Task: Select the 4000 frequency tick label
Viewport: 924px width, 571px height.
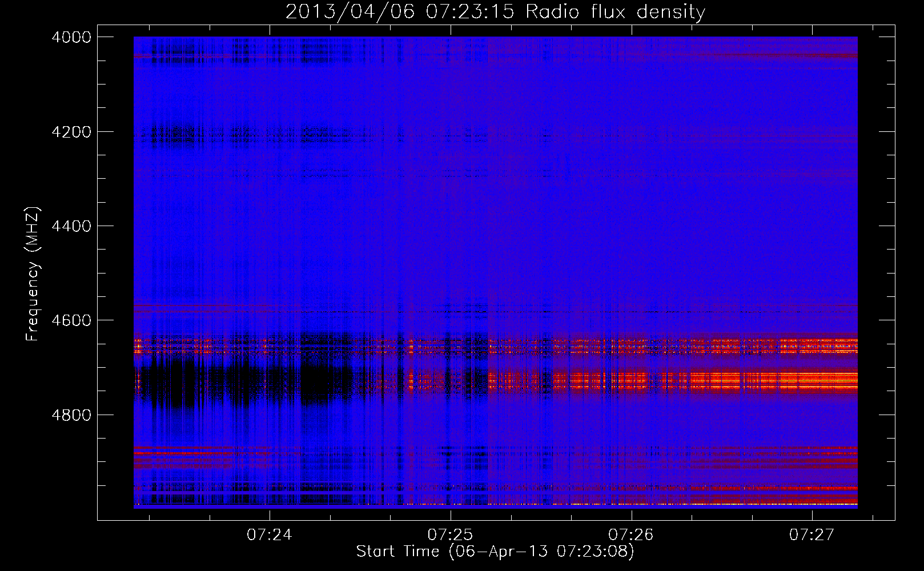Action: point(71,37)
